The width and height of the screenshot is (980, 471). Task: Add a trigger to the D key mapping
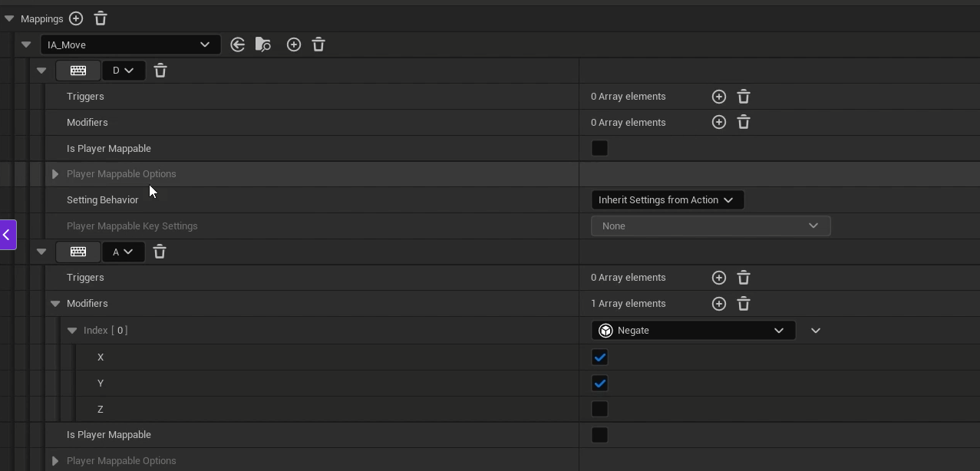click(x=719, y=97)
